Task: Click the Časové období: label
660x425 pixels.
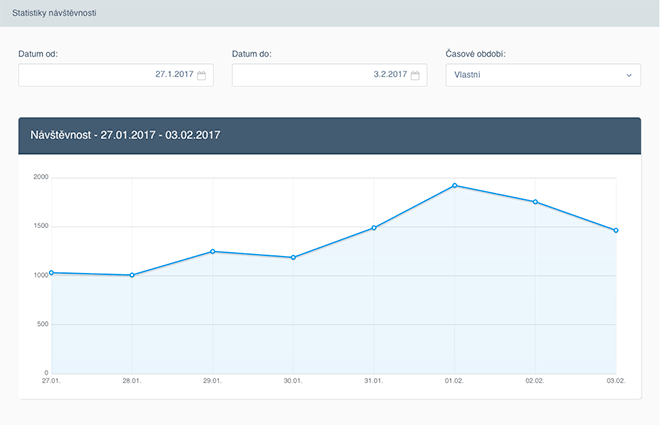Action: pos(476,54)
